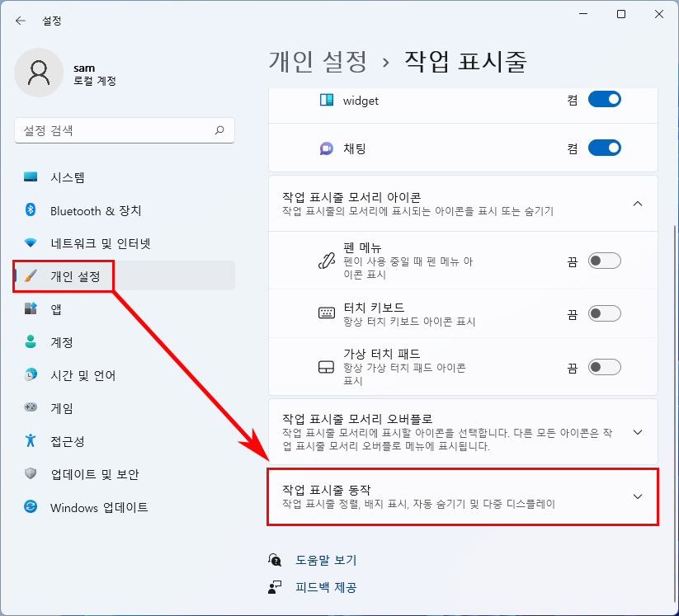Expand the 작업 표시줄 동작 section
Image resolution: width=679 pixels, height=616 pixels.
[637, 496]
